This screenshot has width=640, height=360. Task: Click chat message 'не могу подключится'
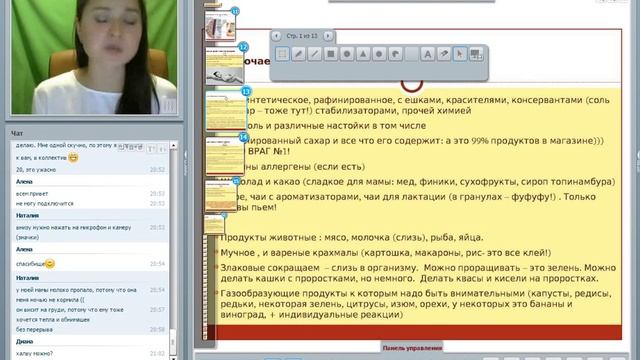tap(44, 203)
